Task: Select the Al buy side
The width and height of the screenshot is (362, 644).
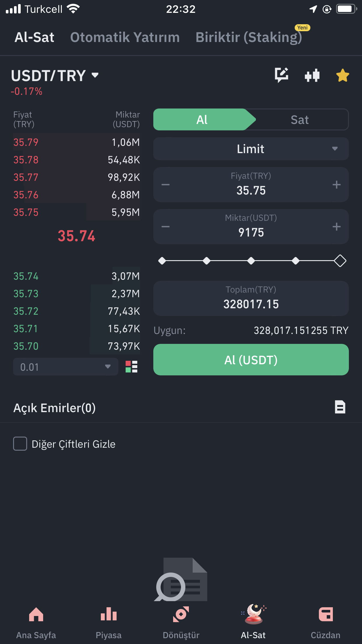Action: coord(202,120)
